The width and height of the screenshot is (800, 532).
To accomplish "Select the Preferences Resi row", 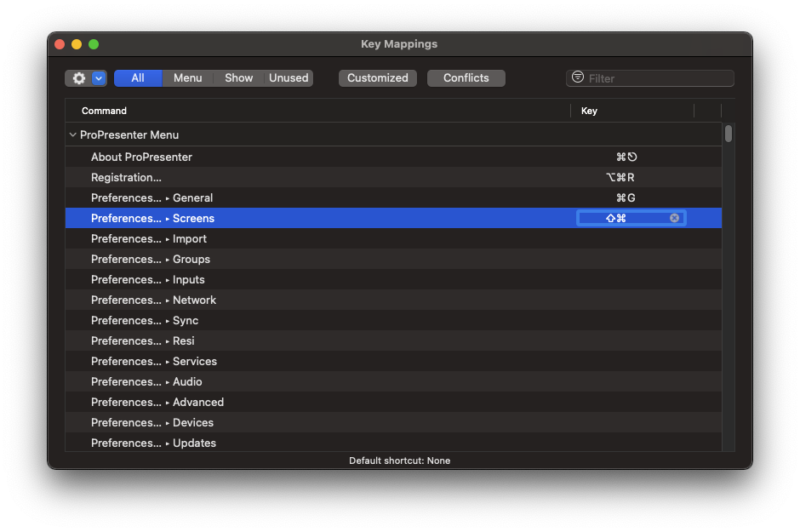I will [393, 340].
